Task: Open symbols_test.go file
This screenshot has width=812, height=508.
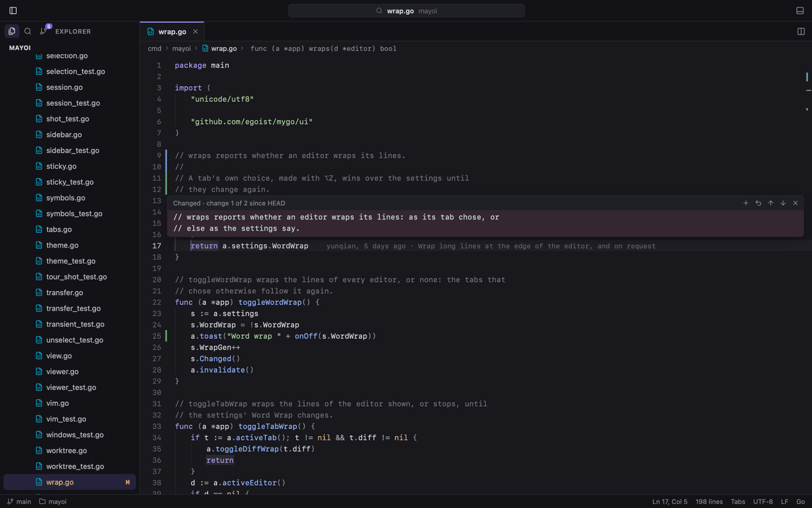Action: click(x=70, y=213)
